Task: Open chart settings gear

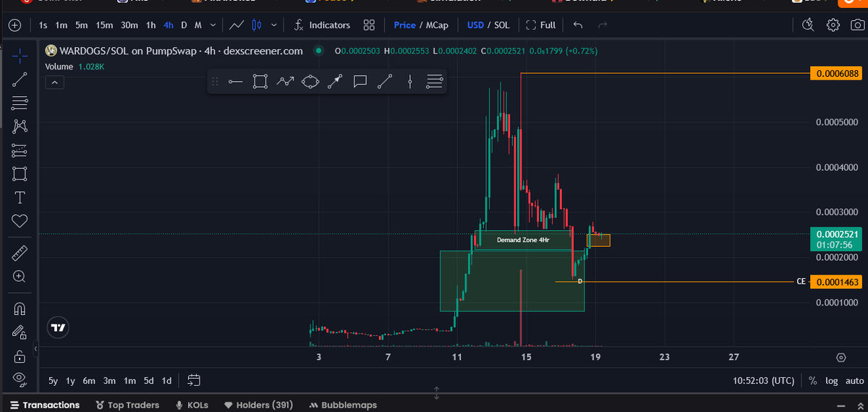Action: pyautogui.click(x=833, y=25)
